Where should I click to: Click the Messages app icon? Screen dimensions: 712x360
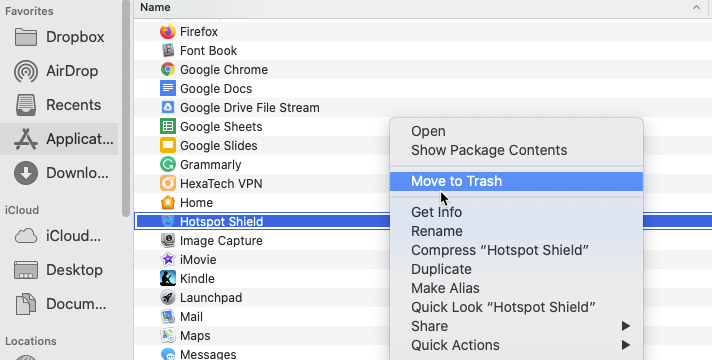tap(168, 354)
